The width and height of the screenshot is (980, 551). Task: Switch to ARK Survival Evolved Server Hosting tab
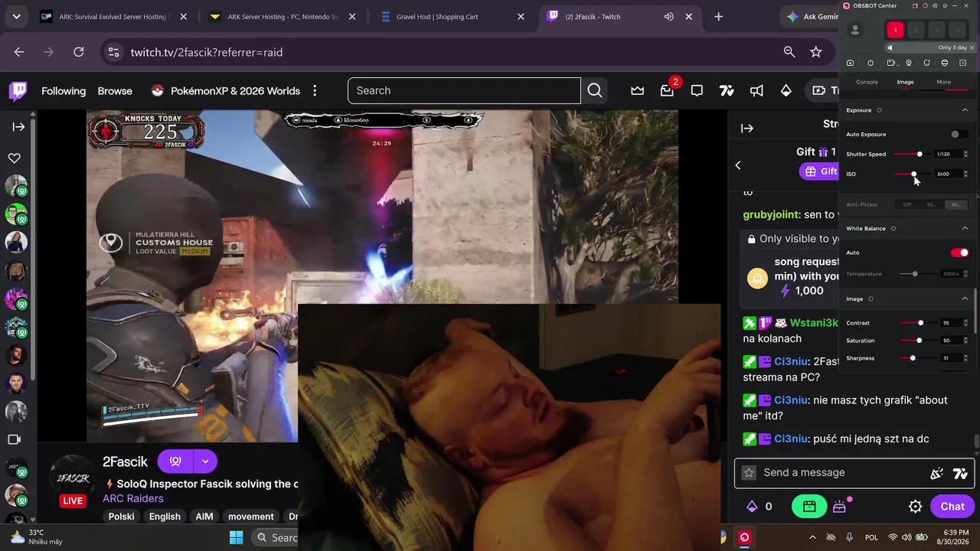113,17
